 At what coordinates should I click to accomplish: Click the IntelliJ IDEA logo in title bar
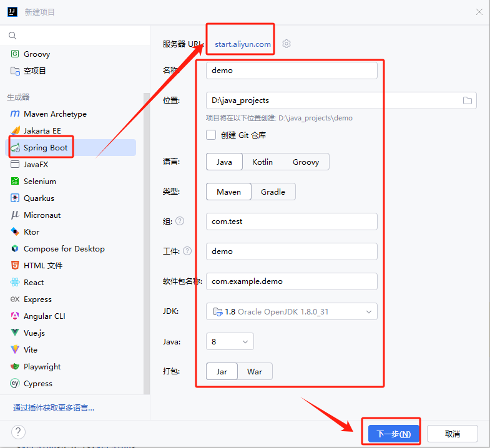click(12, 12)
